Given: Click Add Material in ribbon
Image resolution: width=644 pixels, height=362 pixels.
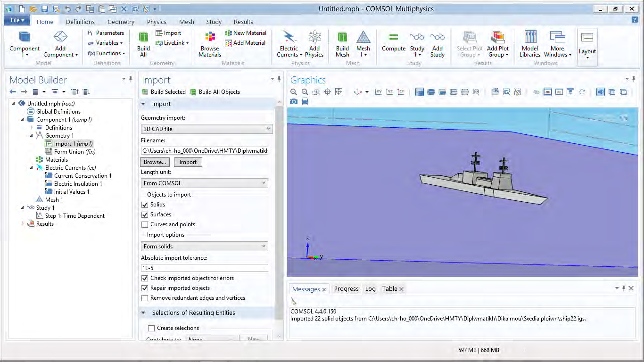Looking at the screenshot, I should (x=245, y=43).
